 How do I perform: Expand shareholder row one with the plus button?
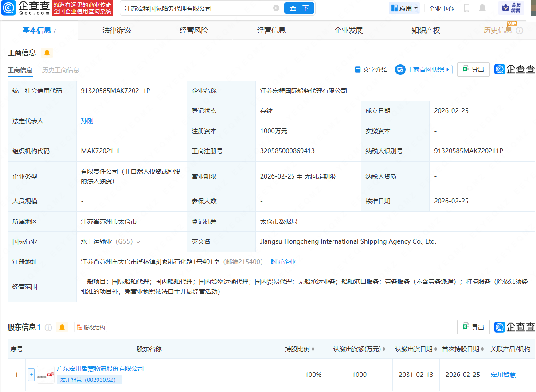[x=31, y=374]
